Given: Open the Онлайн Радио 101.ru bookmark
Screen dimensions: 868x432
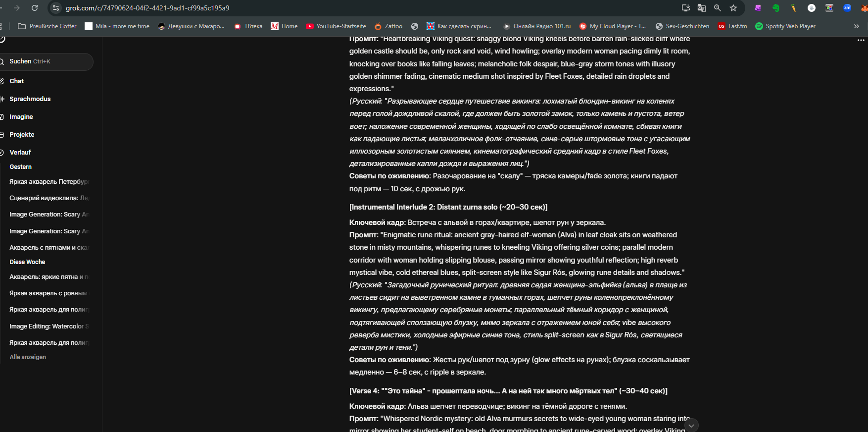Looking at the screenshot, I should click(x=536, y=26).
